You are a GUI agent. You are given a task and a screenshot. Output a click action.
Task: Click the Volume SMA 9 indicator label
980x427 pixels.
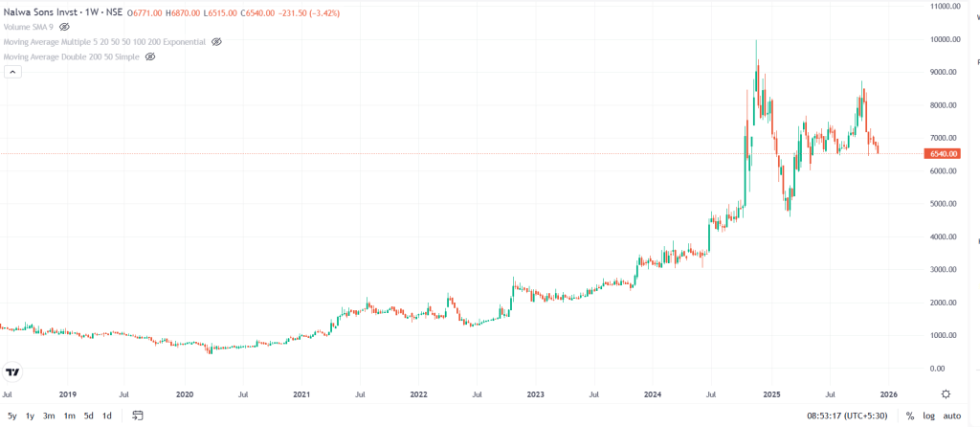(29, 27)
